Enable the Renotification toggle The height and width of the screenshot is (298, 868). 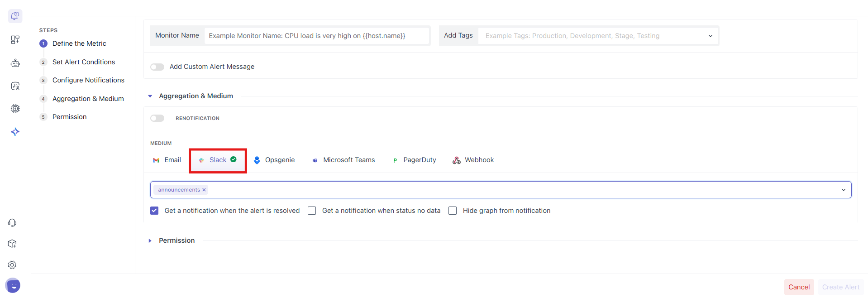(157, 118)
